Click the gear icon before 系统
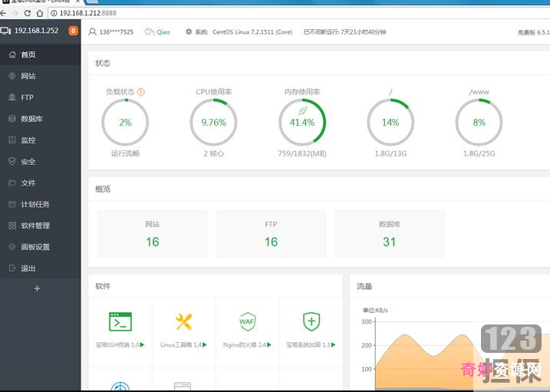Screen dimensions: 550x392 189,31
